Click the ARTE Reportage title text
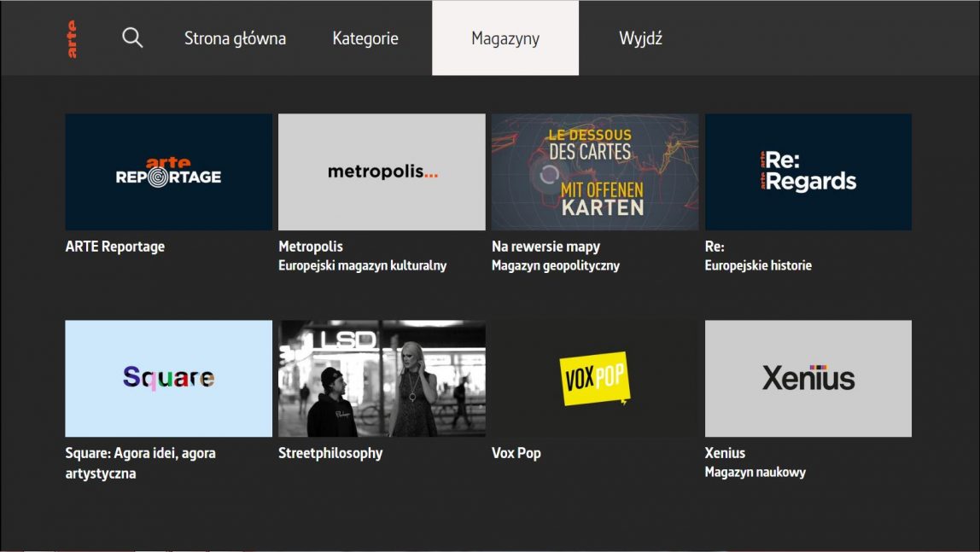The image size is (980, 552). point(115,247)
